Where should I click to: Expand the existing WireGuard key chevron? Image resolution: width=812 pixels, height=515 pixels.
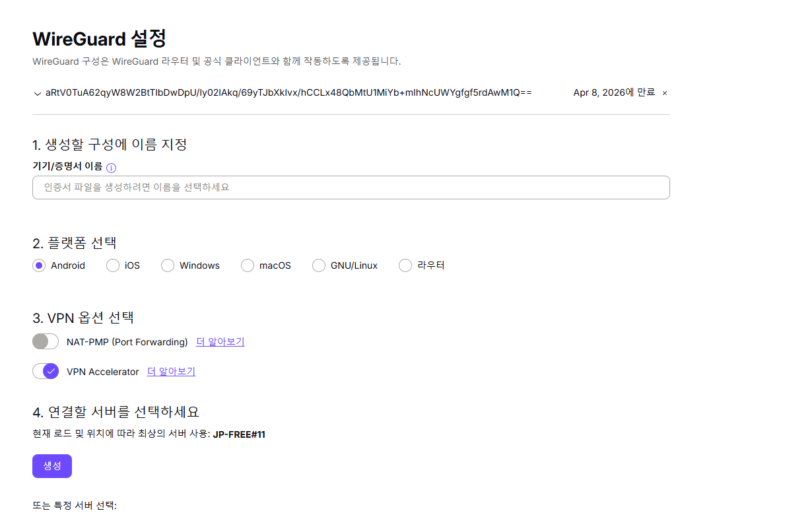click(37, 93)
